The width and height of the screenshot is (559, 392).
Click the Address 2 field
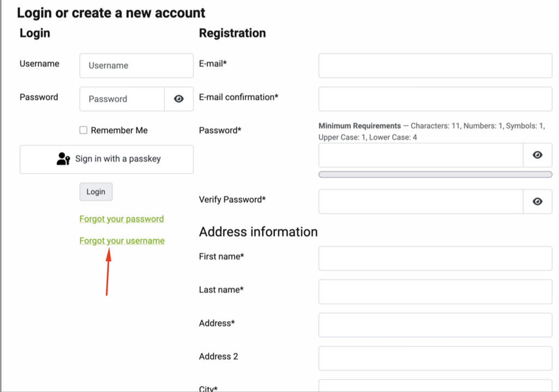(x=435, y=358)
